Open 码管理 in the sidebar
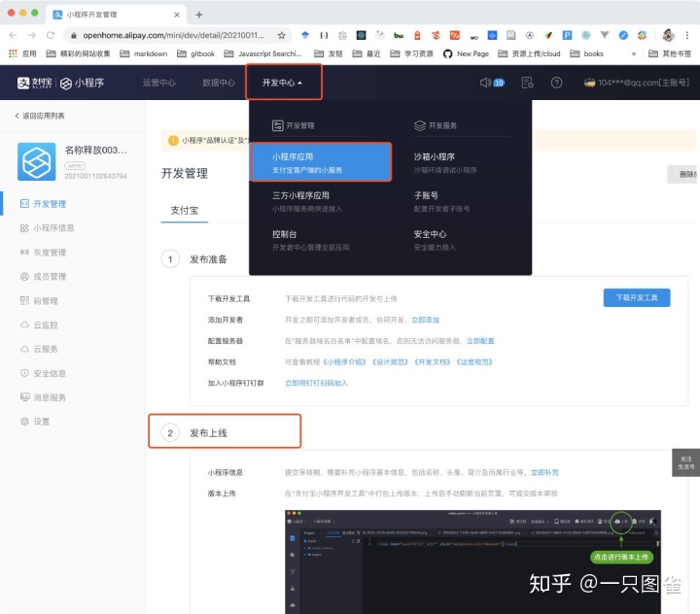The width and height of the screenshot is (700, 614). click(x=39, y=301)
